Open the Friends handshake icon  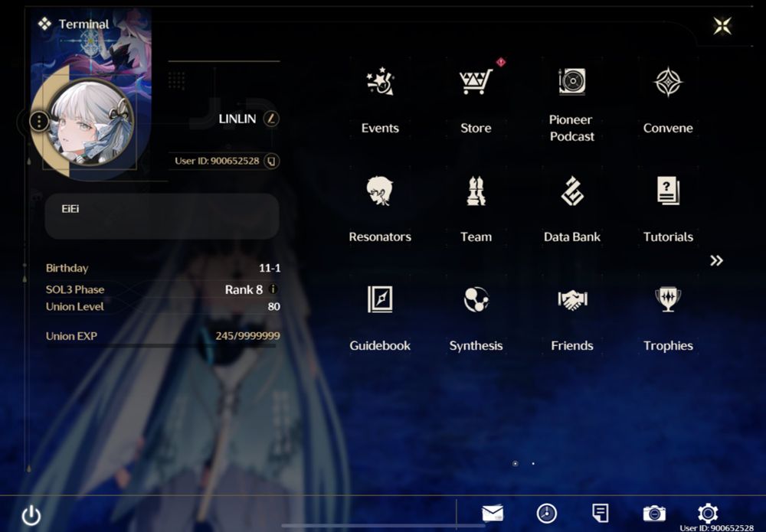pyautogui.click(x=572, y=299)
